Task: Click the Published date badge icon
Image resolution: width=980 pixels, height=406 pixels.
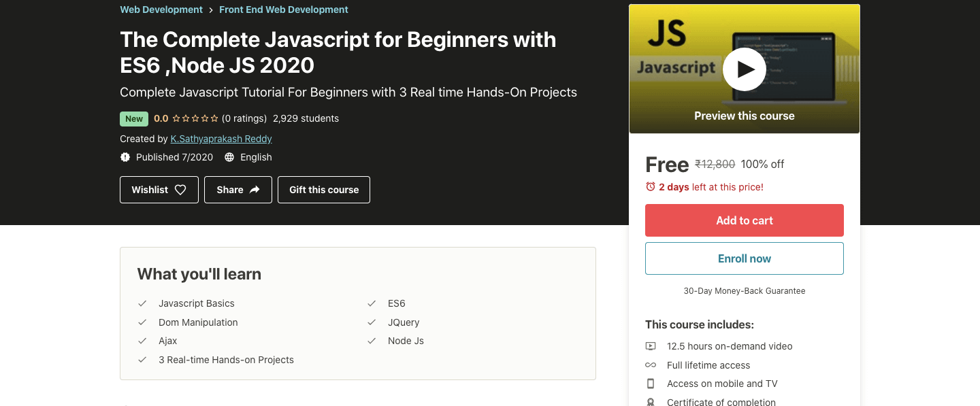Action: tap(125, 157)
